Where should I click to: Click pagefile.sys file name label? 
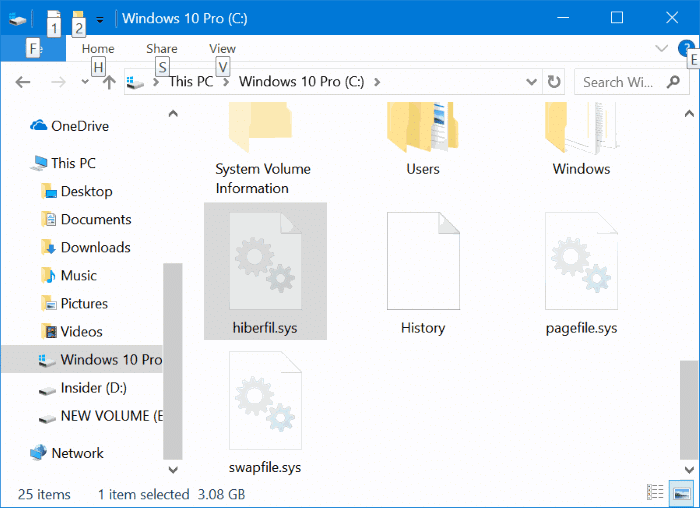click(x=581, y=328)
